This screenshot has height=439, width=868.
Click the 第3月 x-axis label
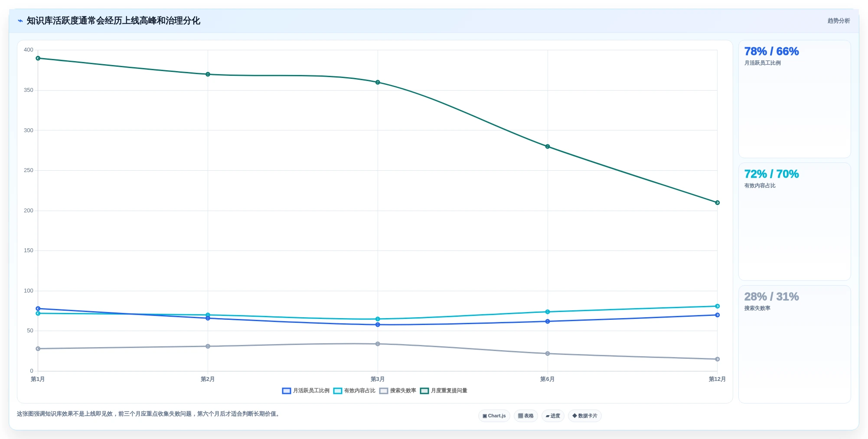click(378, 379)
